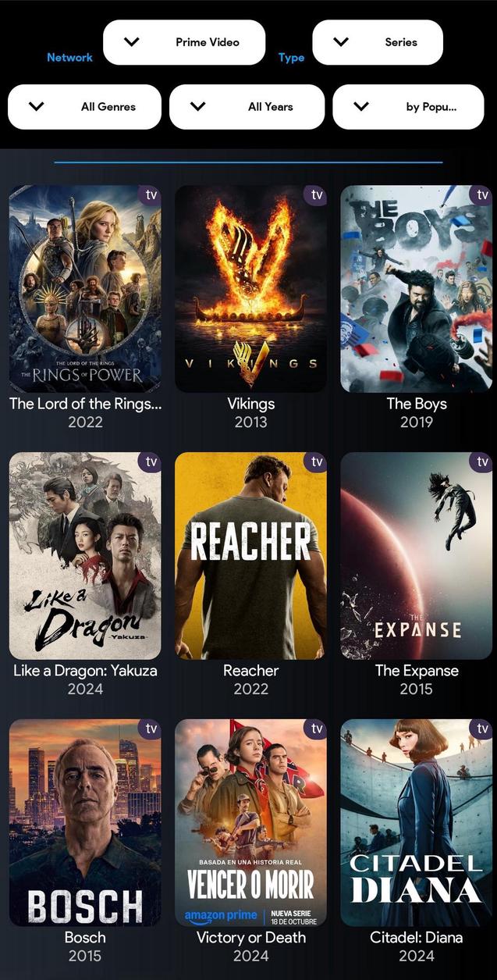Open the Bosch poster thumbnail

click(85, 823)
